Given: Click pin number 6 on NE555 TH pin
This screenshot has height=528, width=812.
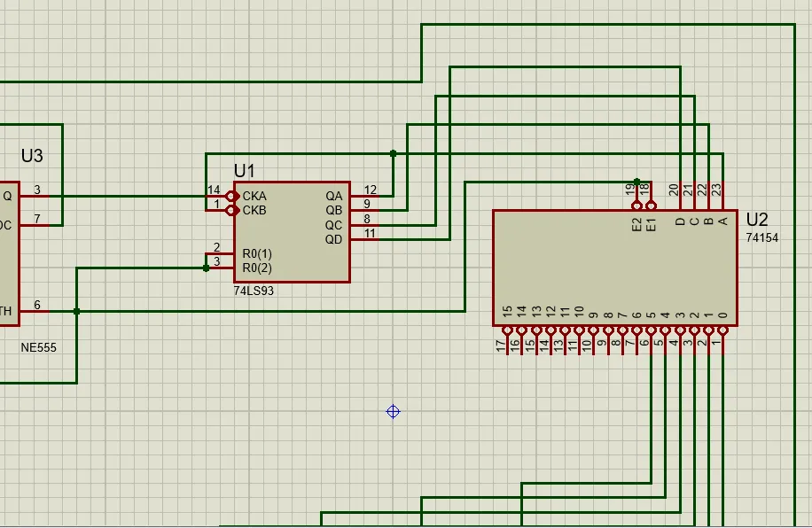Looking at the screenshot, I should (x=37, y=306).
